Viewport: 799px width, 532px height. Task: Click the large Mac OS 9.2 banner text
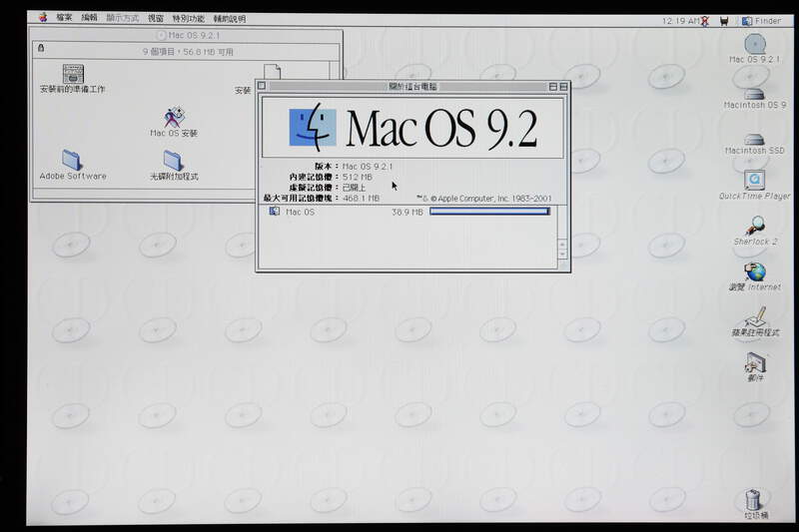(x=441, y=129)
